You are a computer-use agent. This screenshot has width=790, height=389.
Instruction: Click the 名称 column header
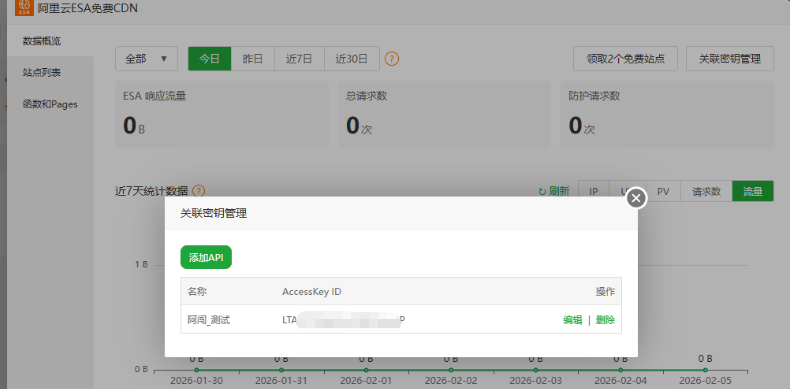tap(197, 292)
